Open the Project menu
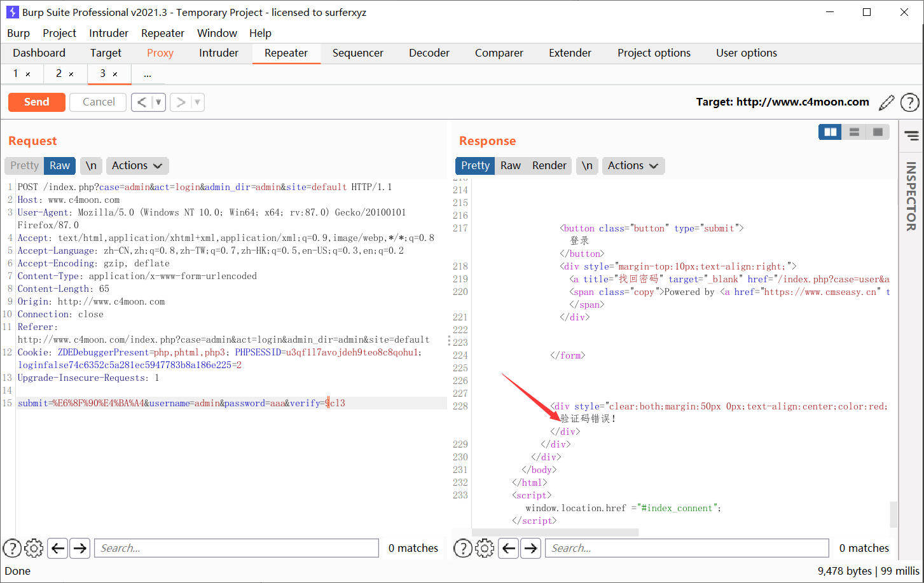This screenshot has height=583, width=924. click(x=59, y=33)
